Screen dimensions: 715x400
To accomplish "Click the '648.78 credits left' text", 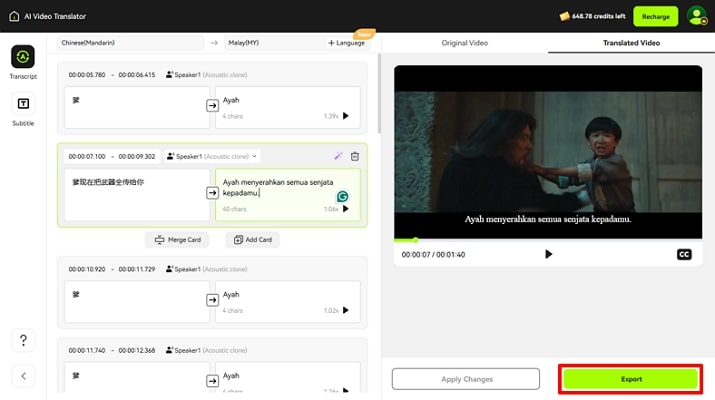I will [x=598, y=16].
